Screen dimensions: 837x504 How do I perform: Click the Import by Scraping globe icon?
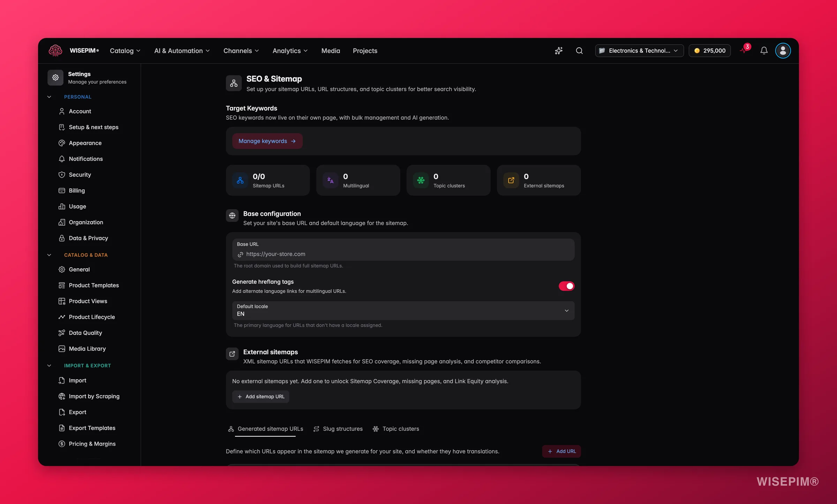pos(62,396)
